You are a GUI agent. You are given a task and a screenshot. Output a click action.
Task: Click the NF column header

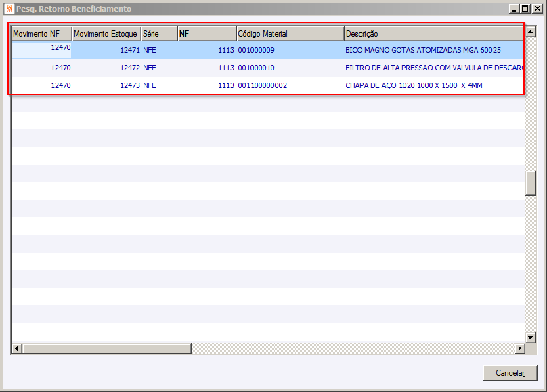pyautogui.click(x=207, y=34)
